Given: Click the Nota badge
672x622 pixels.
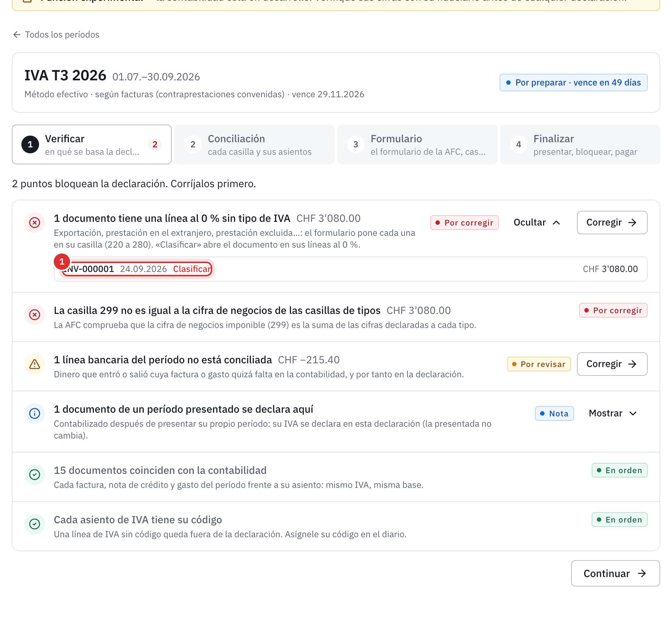Looking at the screenshot, I should (554, 413).
